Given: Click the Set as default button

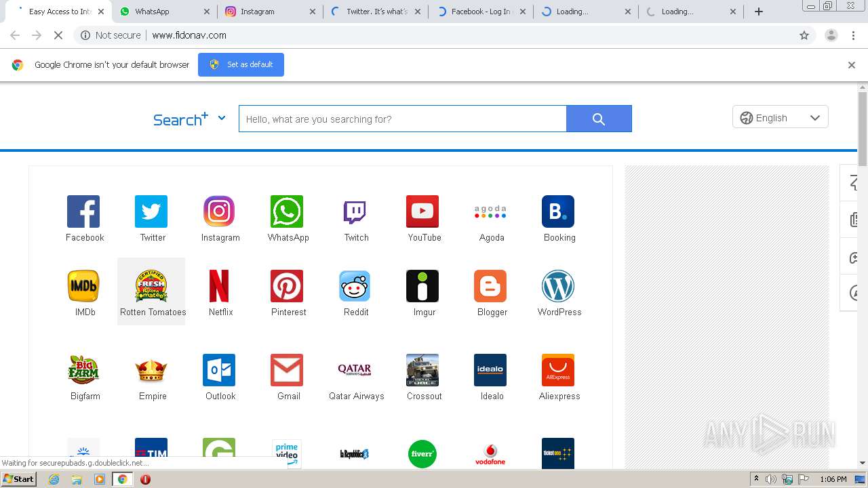Looking at the screenshot, I should click(x=241, y=64).
